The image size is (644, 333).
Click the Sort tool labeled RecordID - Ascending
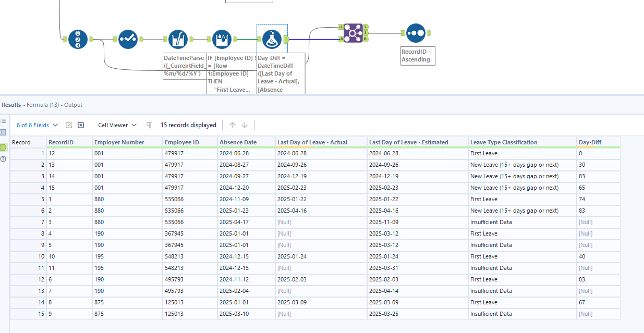coord(416,32)
